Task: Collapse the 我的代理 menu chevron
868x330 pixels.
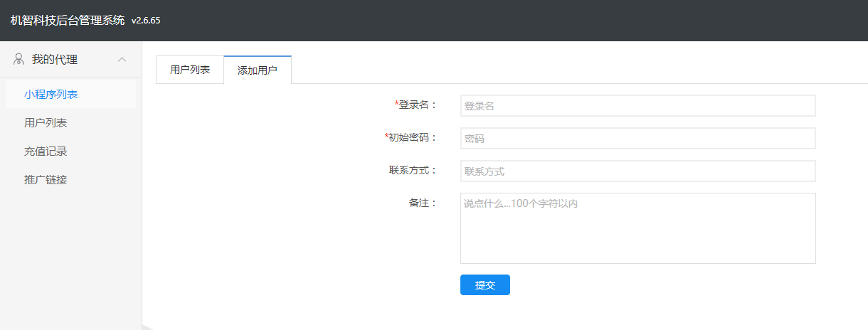Action: [x=122, y=60]
